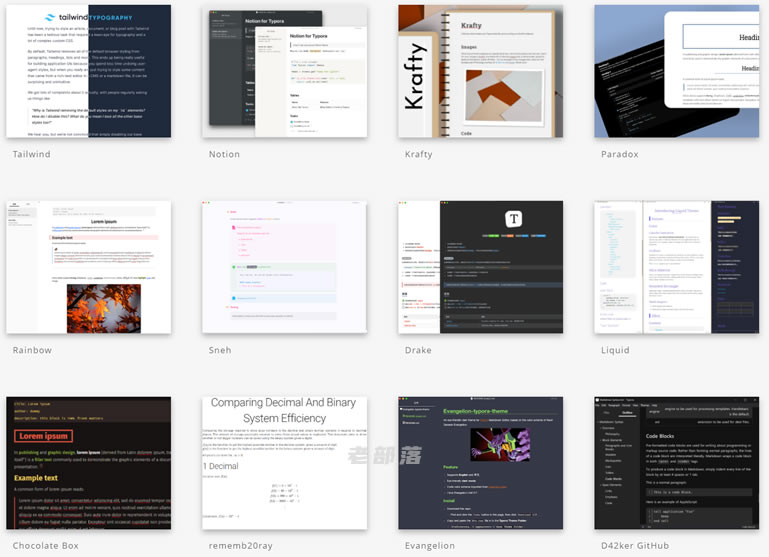
Task: Open the Rainbow theme title link
Action: point(32,350)
